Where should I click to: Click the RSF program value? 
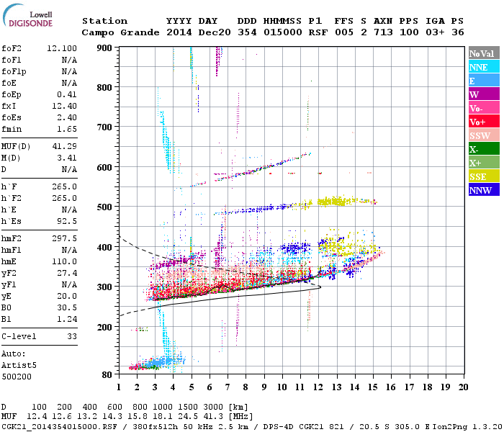[318, 32]
